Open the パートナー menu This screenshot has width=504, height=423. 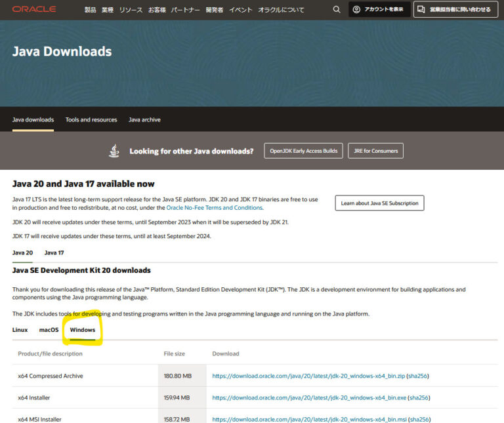click(185, 10)
